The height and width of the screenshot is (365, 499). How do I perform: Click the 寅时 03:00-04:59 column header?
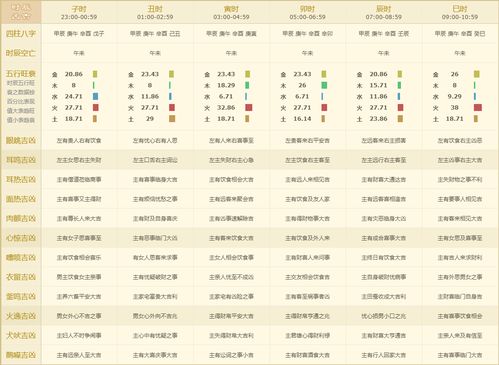tap(231, 13)
